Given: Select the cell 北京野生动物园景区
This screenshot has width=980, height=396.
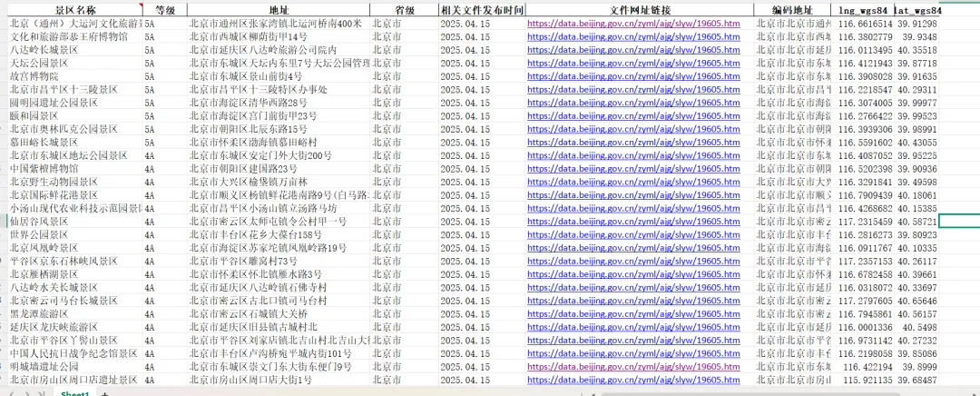Looking at the screenshot, I should 75,182.
